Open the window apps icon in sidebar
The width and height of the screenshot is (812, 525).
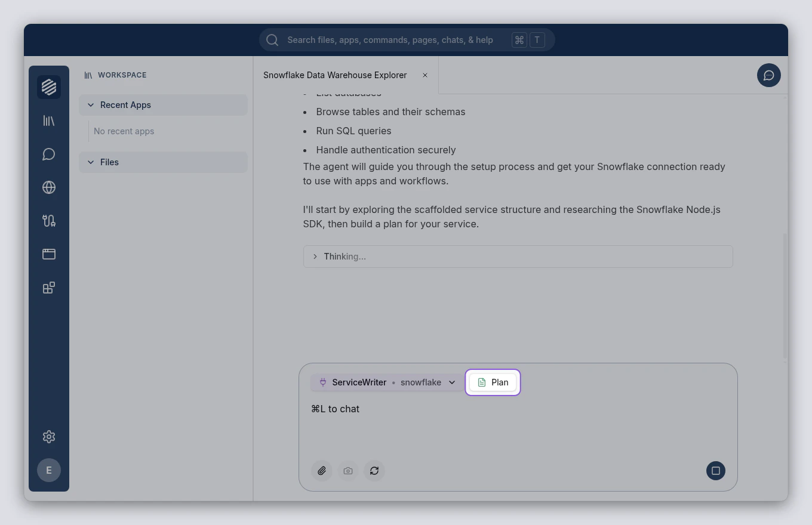[49, 254]
